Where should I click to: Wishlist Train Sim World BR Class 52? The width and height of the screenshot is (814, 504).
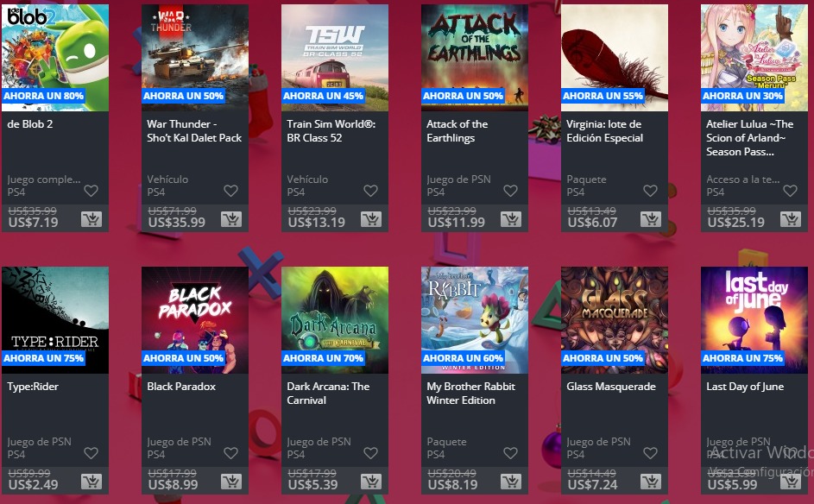[370, 191]
